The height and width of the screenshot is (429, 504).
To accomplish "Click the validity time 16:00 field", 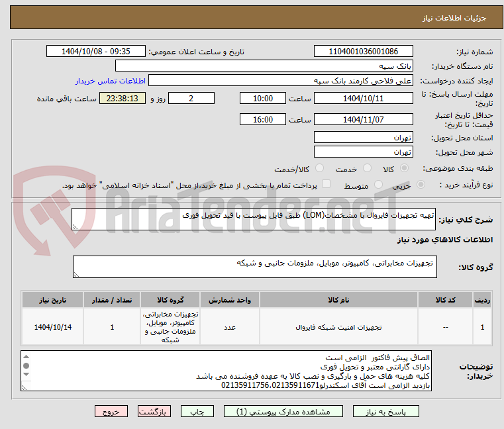I will [x=263, y=119].
